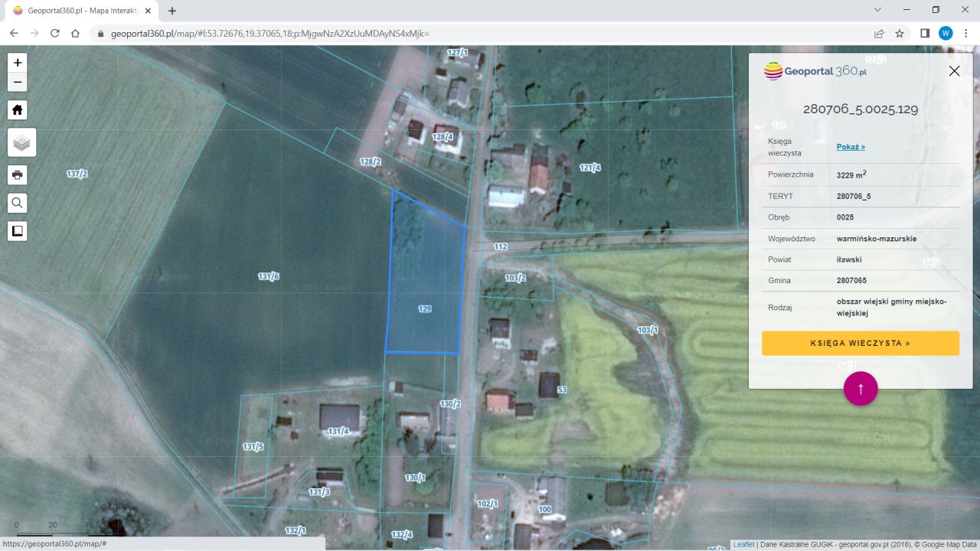
Task: Click parcel 128/2 on the map
Action: [x=371, y=161]
